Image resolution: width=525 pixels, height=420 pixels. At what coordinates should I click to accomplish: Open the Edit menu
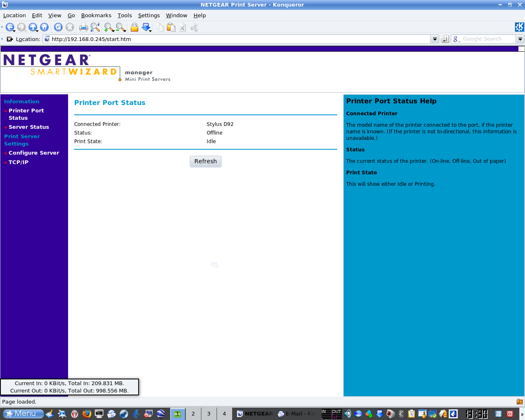(x=37, y=16)
